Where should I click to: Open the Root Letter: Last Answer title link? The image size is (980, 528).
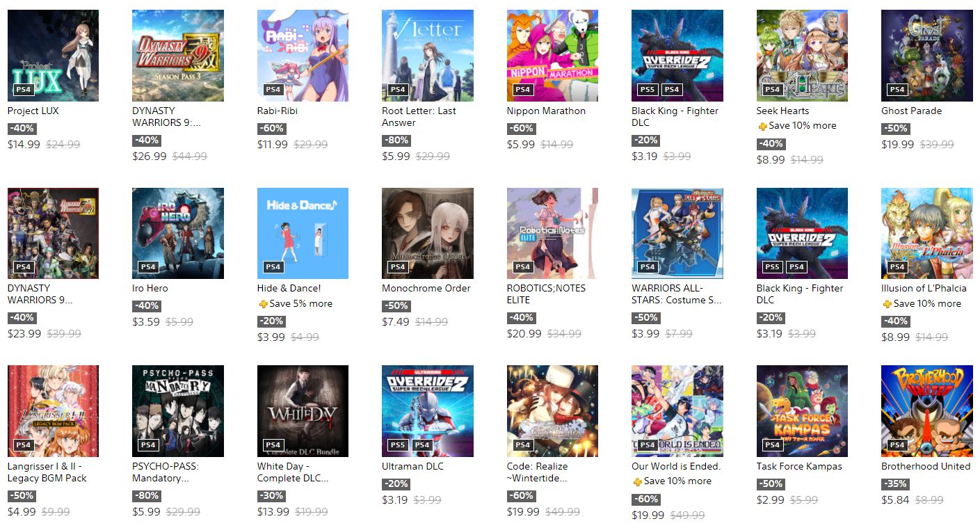[x=418, y=117]
